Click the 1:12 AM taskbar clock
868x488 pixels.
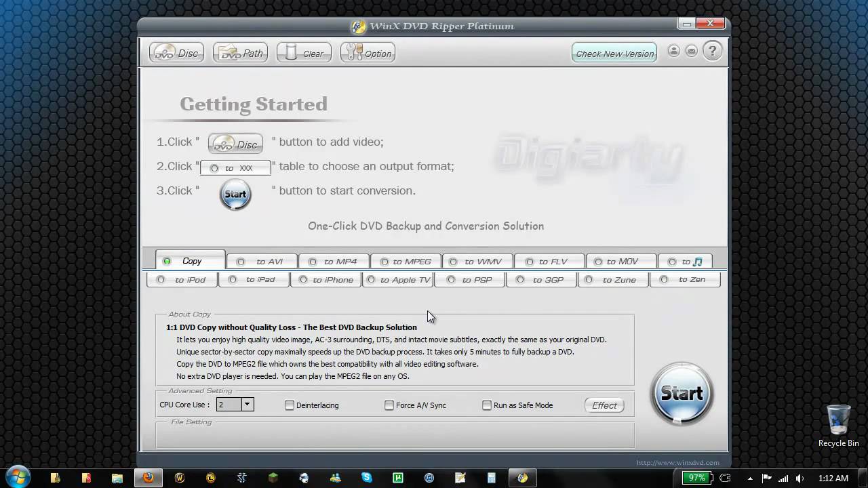pyautogui.click(x=833, y=478)
